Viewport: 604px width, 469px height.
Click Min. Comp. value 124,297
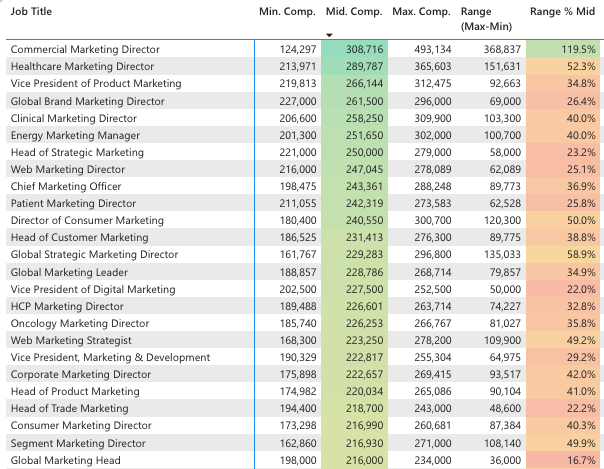(298, 49)
